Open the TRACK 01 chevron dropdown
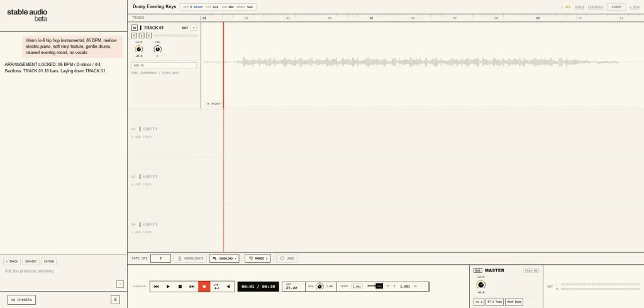The image size is (644, 308). 194,28
